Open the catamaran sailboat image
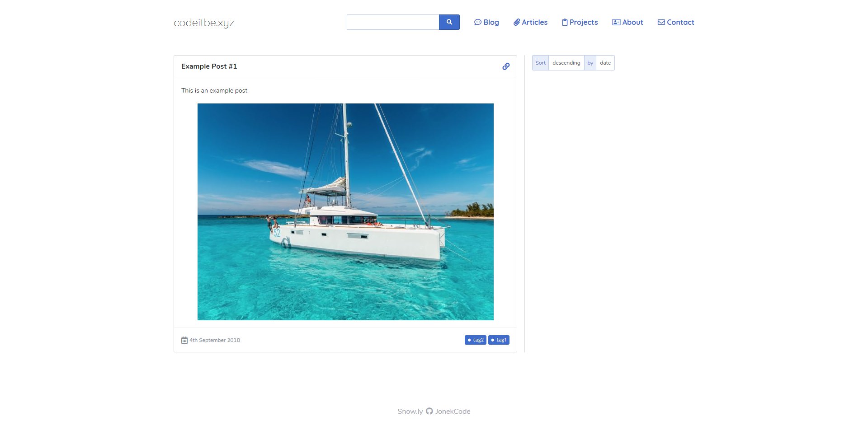 [x=345, y=212]
